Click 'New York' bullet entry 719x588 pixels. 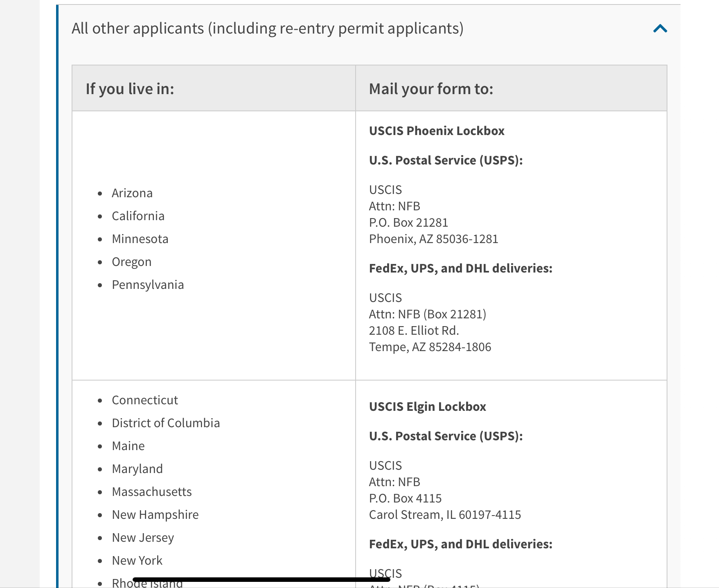(x=137, y=560)
